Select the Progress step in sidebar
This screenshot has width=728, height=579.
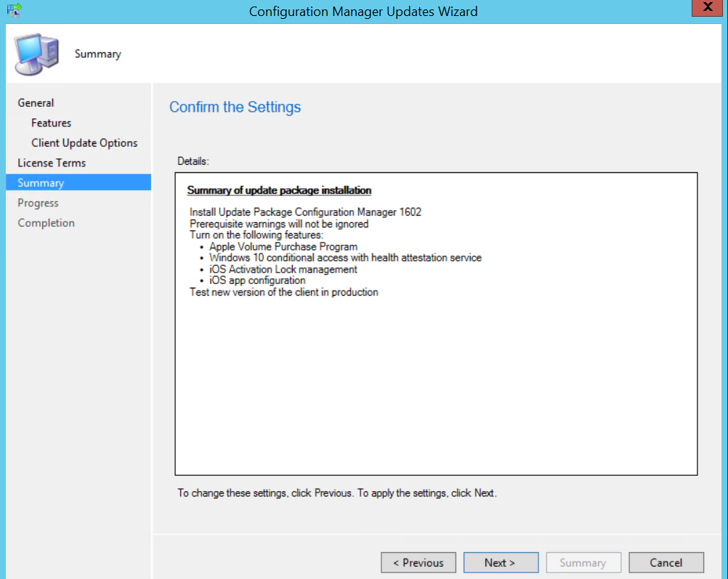point(38,203)
